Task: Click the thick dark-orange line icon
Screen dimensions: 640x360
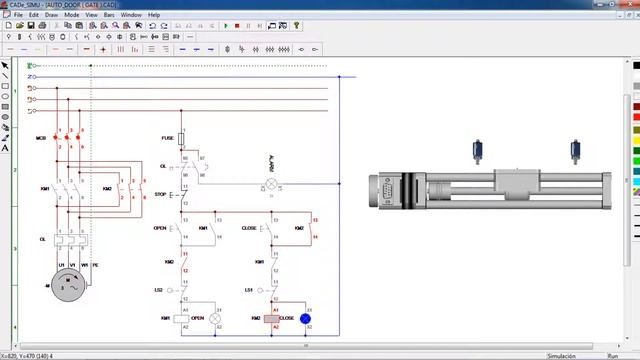Action: pos(87,49)
